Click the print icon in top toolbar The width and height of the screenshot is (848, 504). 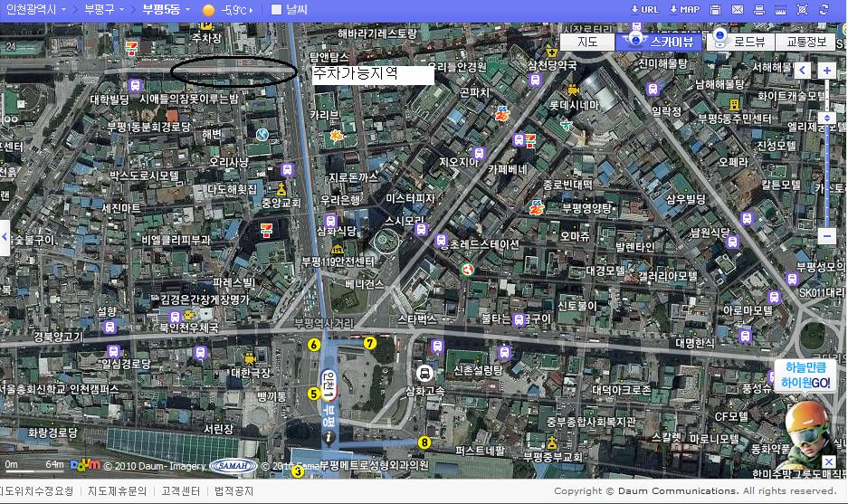point(758,9)
